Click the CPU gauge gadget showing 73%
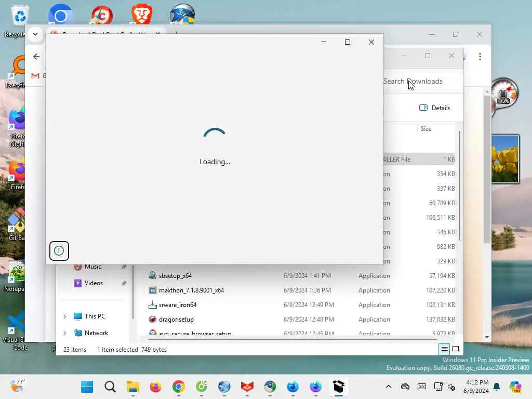The width and height of the screenshot is (532, 399). [504, 94]
